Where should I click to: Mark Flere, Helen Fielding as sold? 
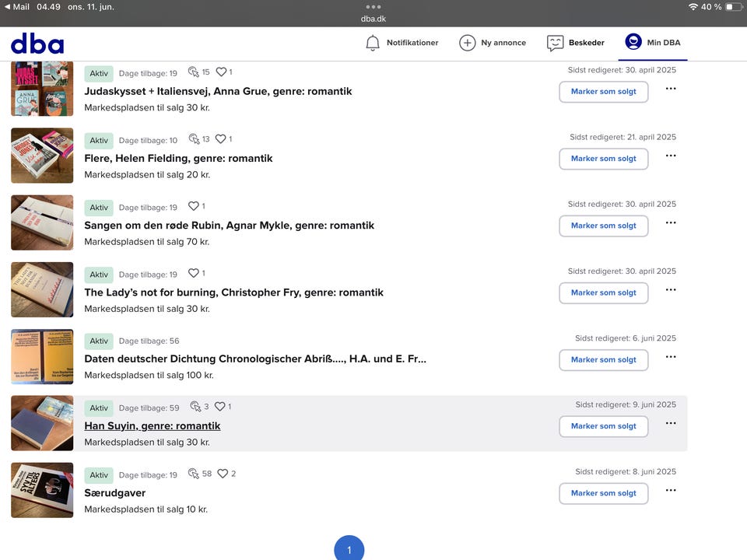coord(603,159)
